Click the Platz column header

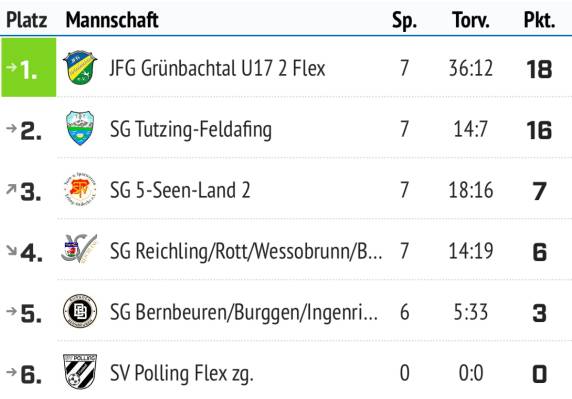click(x=27, y=20)
